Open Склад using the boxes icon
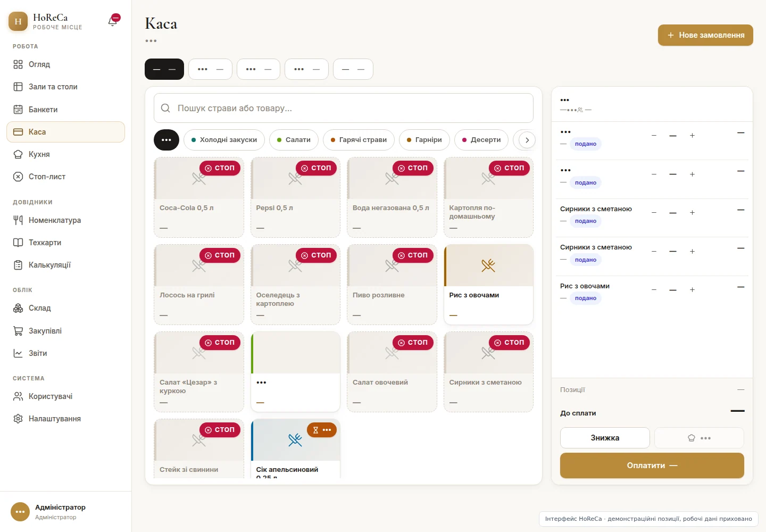Viewport: 766px width, 532px height. pyautogui.click(x=18, y=308)
